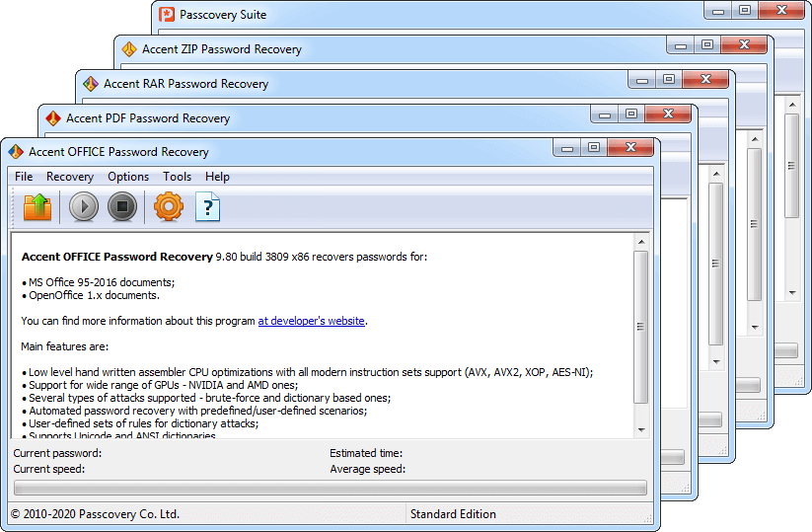This screenshot has height=532, width=812.
Task: Stop recovery with the stop button
Action: [122, 206]
